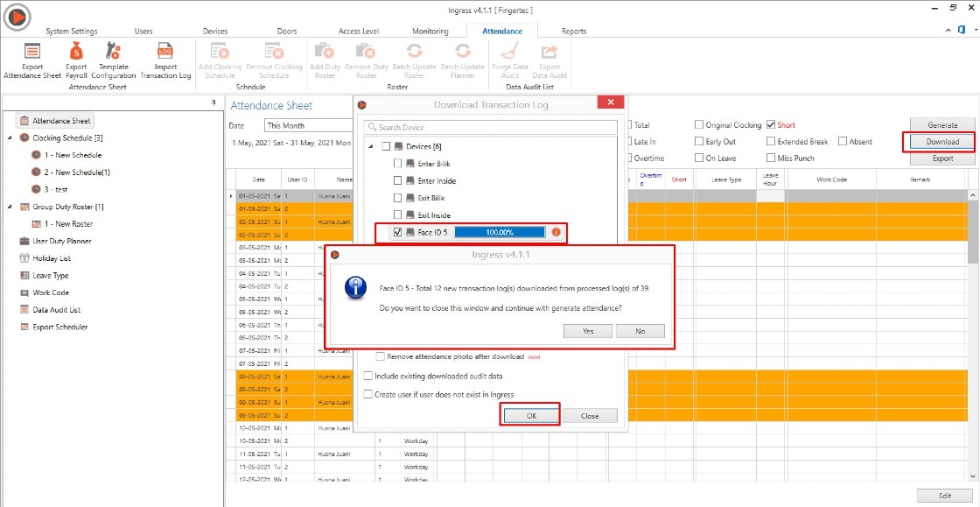Open Export Scheduler
Screen dimensions: 980x507
(53, 327)
